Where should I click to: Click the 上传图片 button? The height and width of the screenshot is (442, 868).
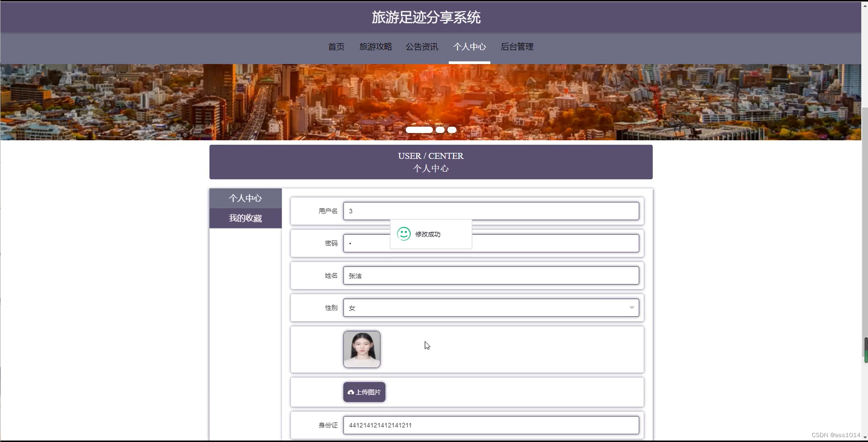[x=364, y=392]
